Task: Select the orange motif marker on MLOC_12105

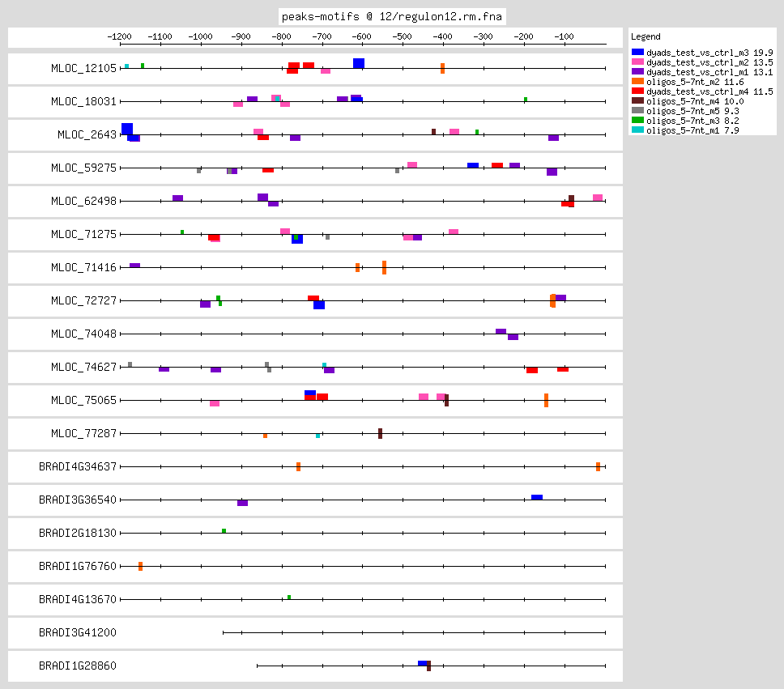Action: pyautogui.click(x=442, y=68)
